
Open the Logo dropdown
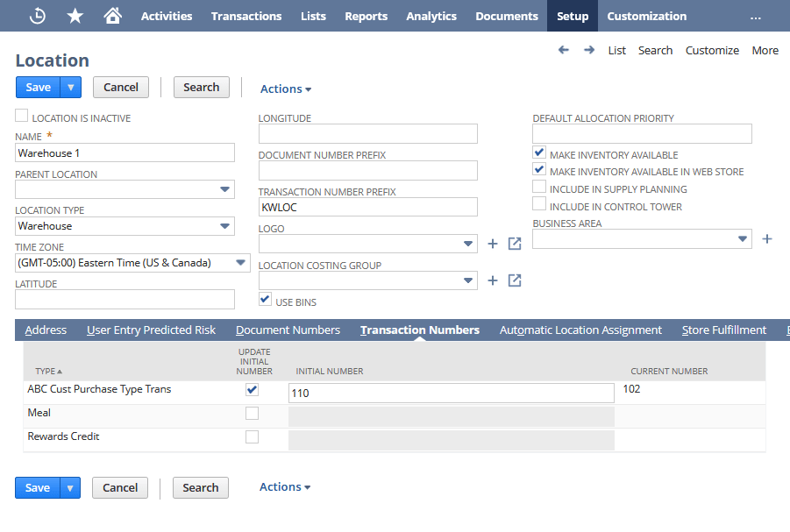pos(467,244)
